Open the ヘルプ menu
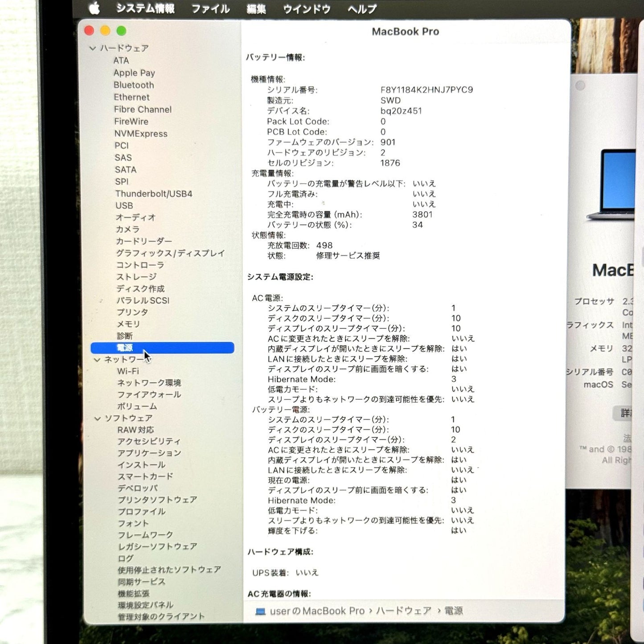This screenshot has width=644, height=644. coord(362,9)
